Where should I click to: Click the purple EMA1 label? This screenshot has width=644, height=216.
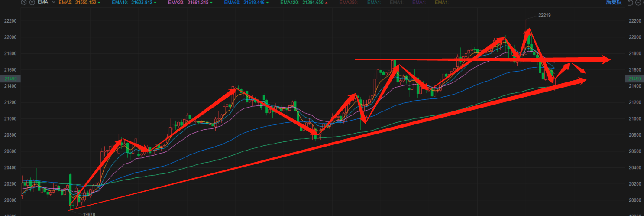click(x=419, y=3)
